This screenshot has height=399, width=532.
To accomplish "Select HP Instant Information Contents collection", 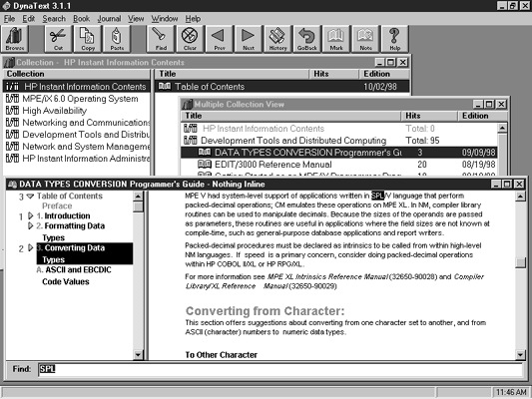I will click(76, 87).
